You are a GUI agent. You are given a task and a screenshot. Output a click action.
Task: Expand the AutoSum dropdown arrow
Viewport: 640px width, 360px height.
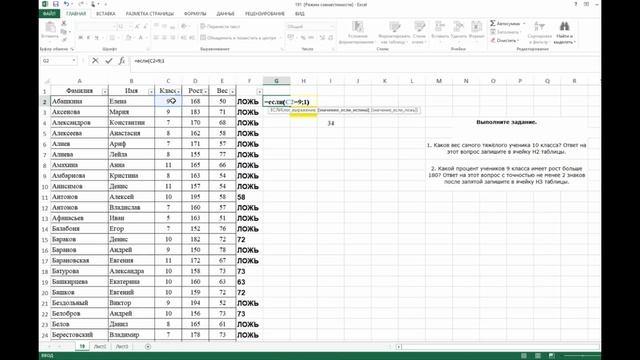coord(524,24)
